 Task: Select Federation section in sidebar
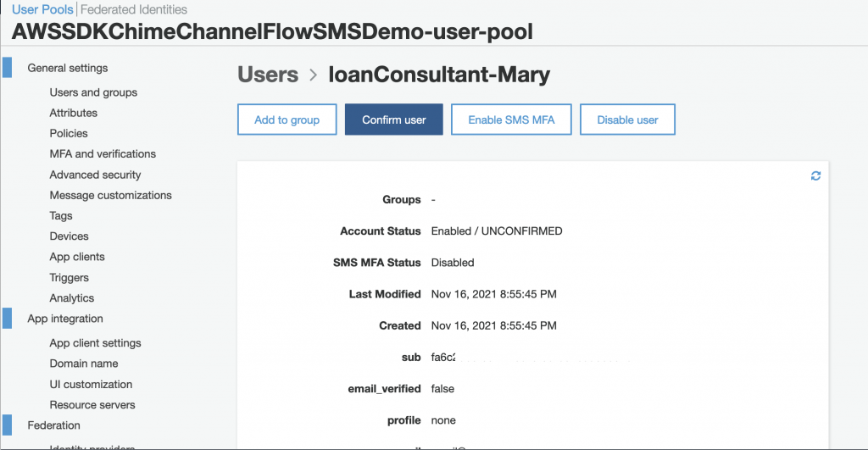(x=53, y=425)
